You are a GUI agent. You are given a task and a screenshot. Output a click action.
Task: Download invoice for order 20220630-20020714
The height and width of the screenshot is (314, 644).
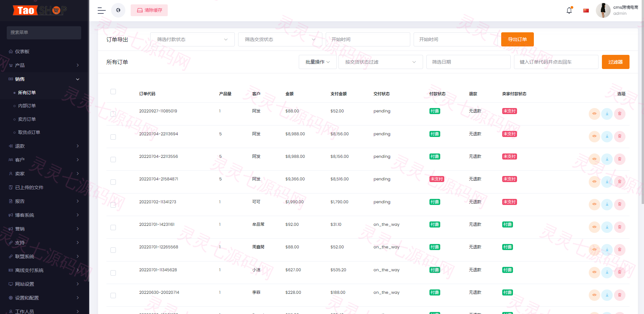[607, 295]
